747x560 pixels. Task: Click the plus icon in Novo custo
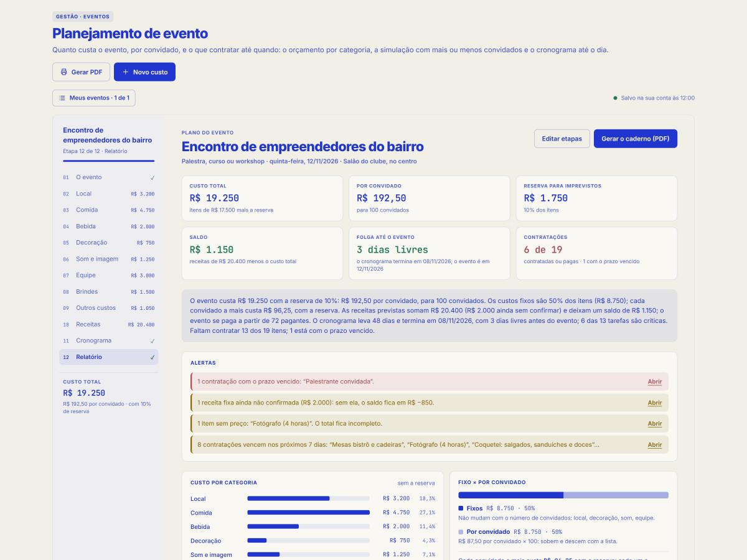(x=125, y=72)
